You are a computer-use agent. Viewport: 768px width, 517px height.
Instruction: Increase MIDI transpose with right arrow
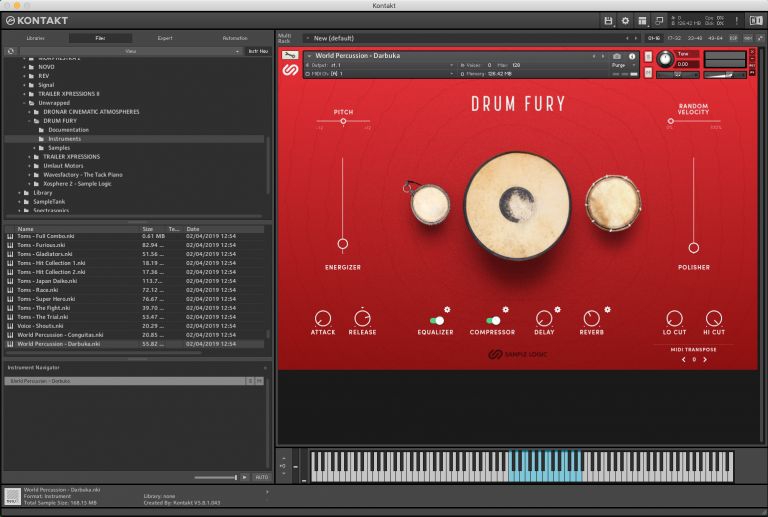705,359
